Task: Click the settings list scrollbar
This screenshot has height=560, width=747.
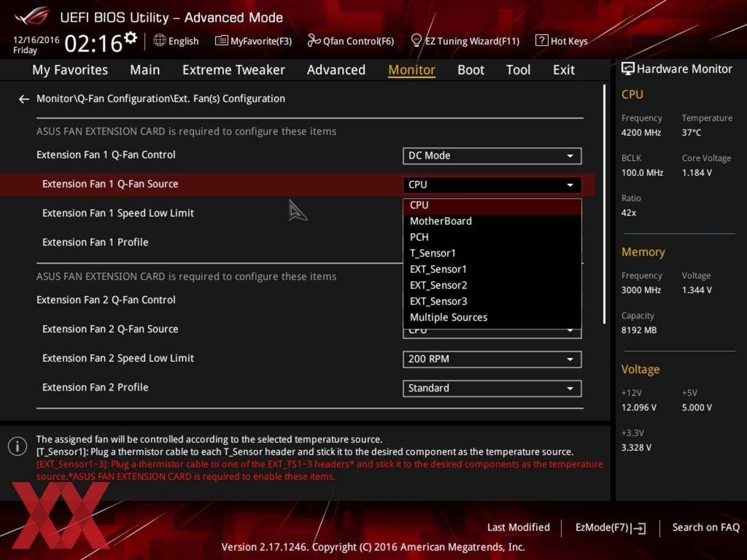Action: click(x=604, y=204)
